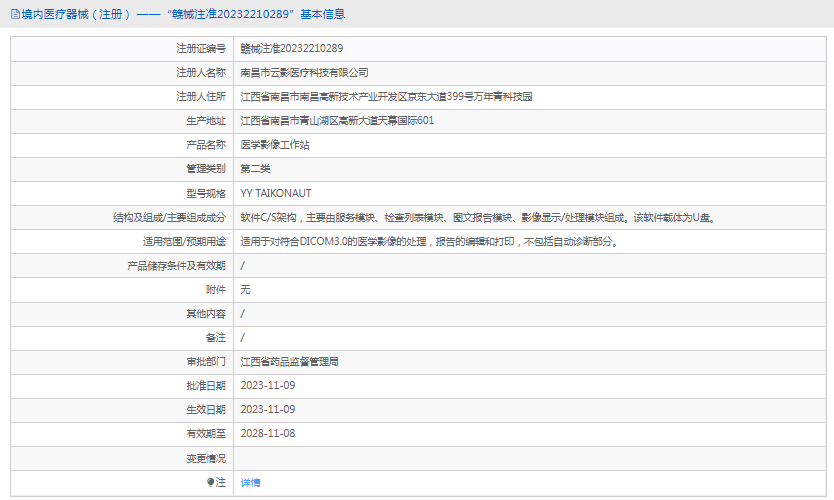Screen dimensions: 834x500
Task: Click the 结构及组成/主要组成成分 label
Action: 169,217
